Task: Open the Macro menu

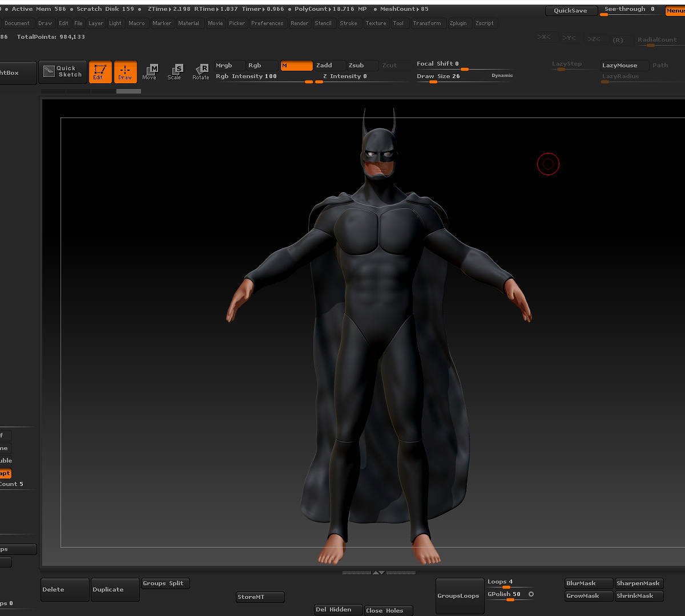Action: click(137, 23)
